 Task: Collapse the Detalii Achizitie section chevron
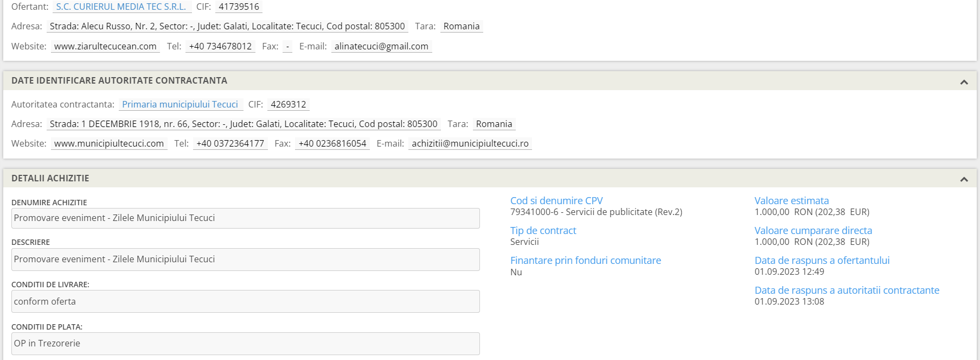[x=964, y=179]
